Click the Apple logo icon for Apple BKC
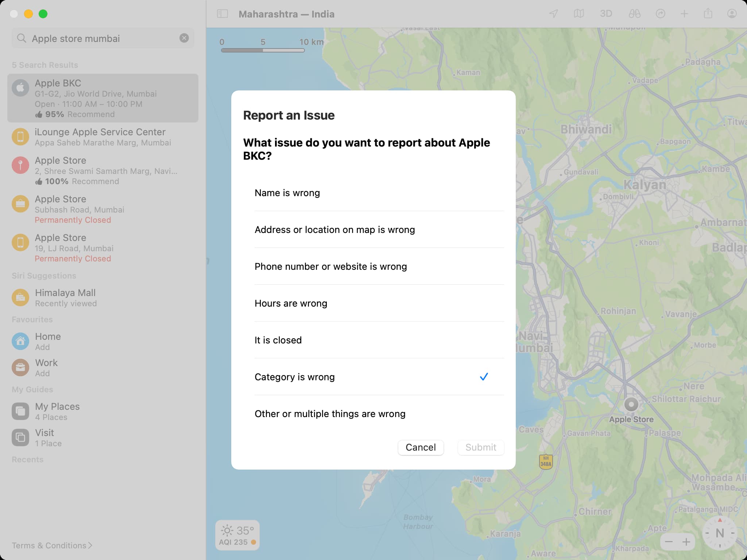747x560 pixels. (x=20, y=88)
